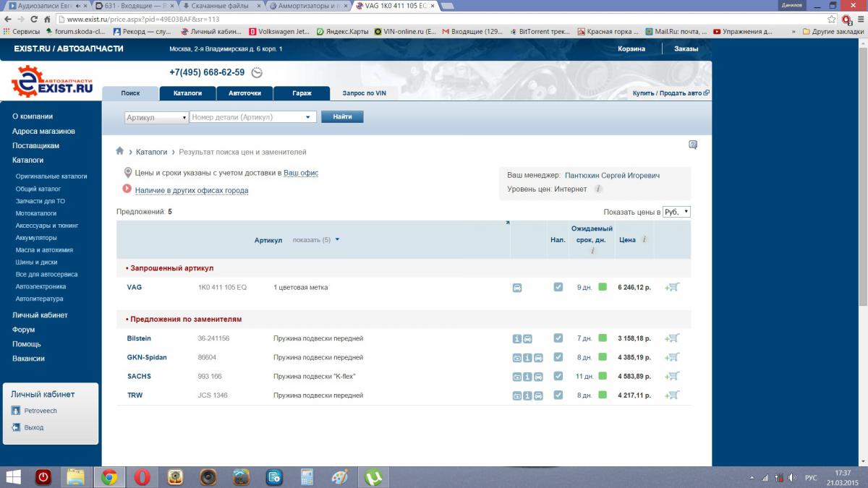This screenshot has height=488, width=868.
Task: Open Opera from the taskbar
Action: pos(142,477)
